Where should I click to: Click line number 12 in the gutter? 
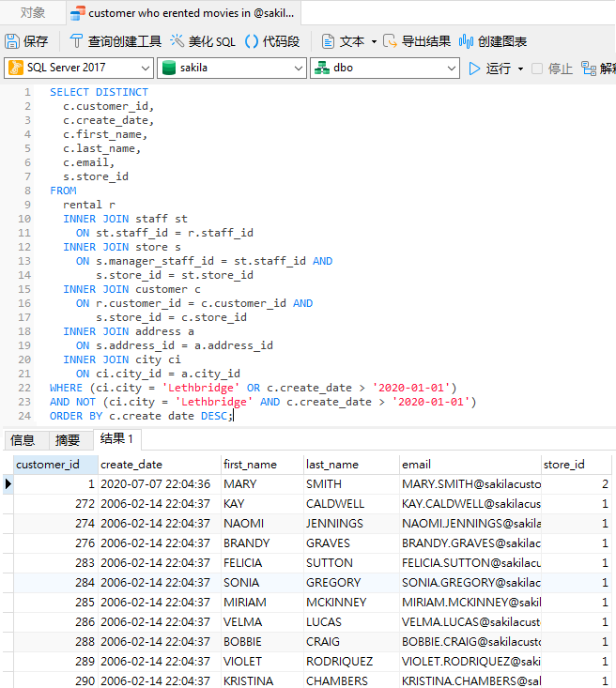pos(24,247)
